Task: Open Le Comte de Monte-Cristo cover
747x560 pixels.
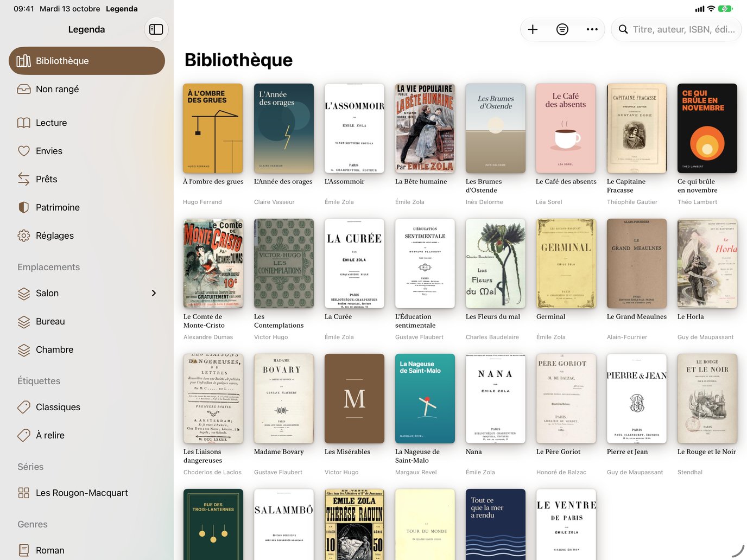Action: pos(213,263)
